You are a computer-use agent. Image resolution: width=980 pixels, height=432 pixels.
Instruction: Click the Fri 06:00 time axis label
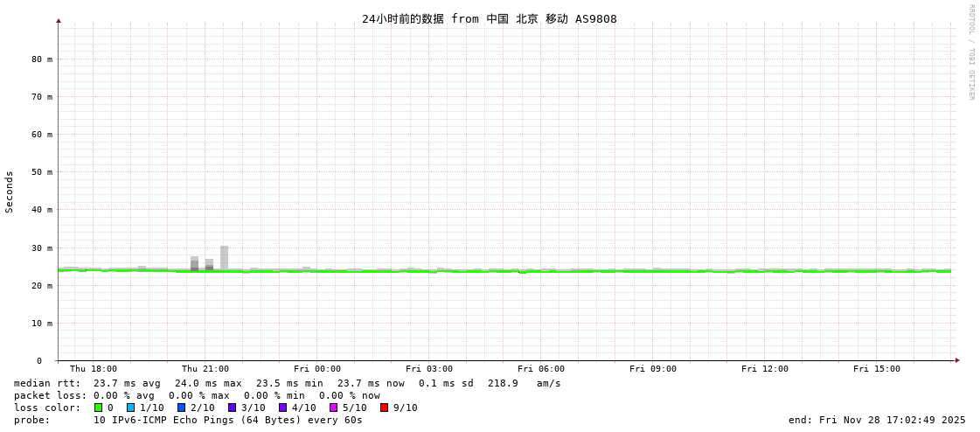[541, 369]
